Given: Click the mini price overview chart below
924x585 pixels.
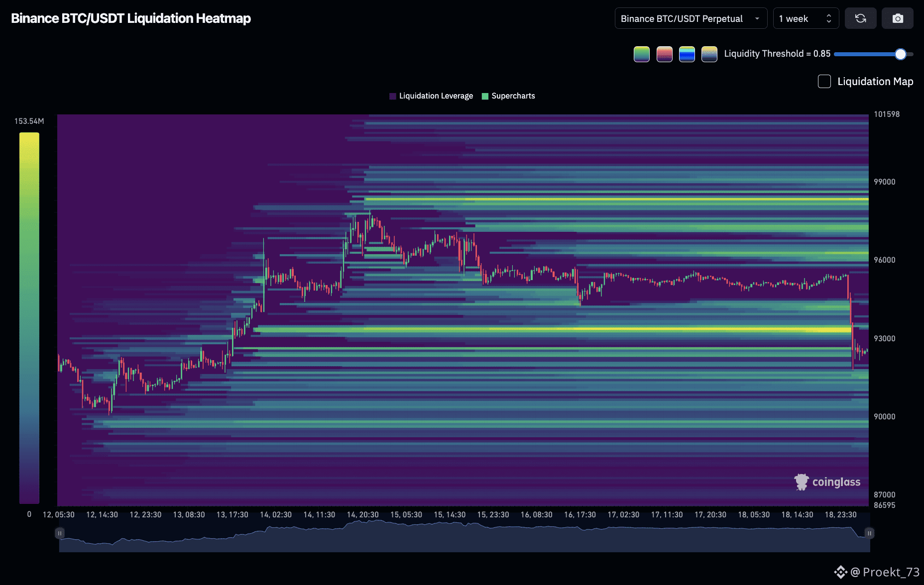Looking at the screenshot, I should [464, 537].
